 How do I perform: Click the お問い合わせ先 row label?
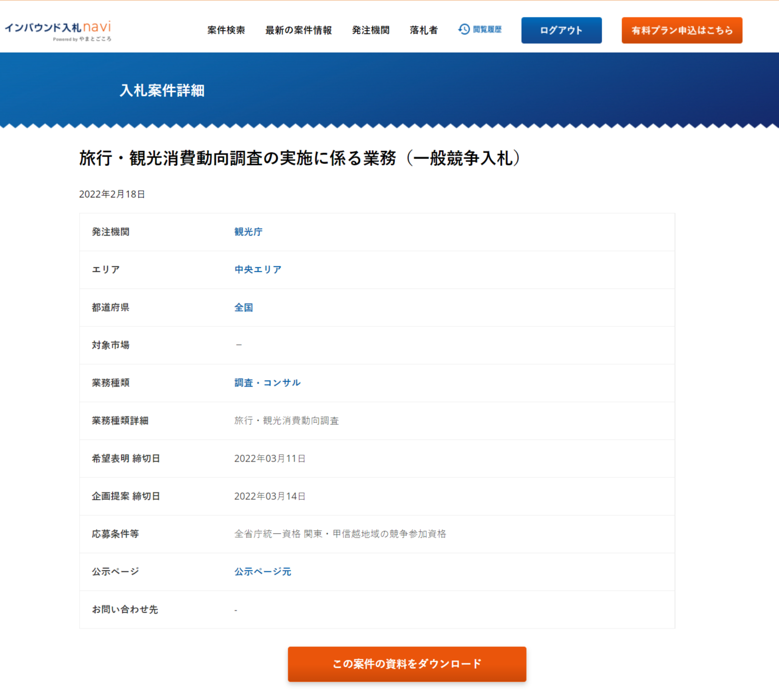[x=125, y=610]
